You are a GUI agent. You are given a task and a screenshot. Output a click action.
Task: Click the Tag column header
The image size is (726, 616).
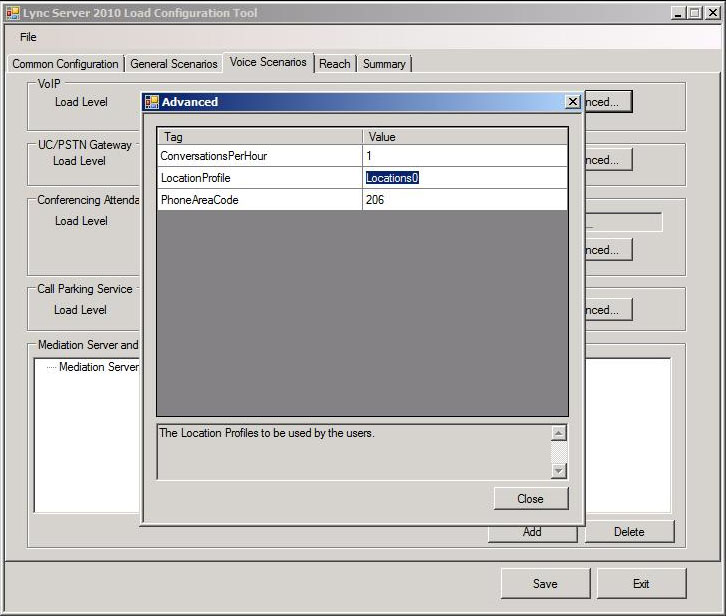pyautogui.click(x=260, y=137)
